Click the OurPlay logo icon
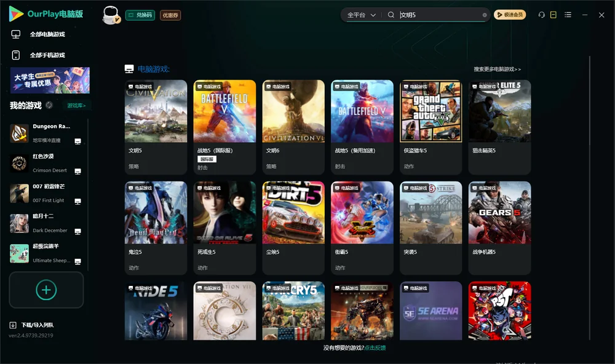Viewport: 615px width, 364px height. coord(16,14)
